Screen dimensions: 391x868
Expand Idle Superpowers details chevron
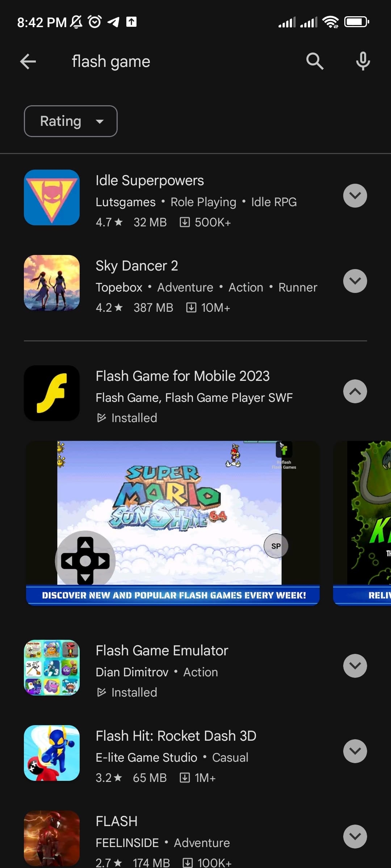[355, 196]
